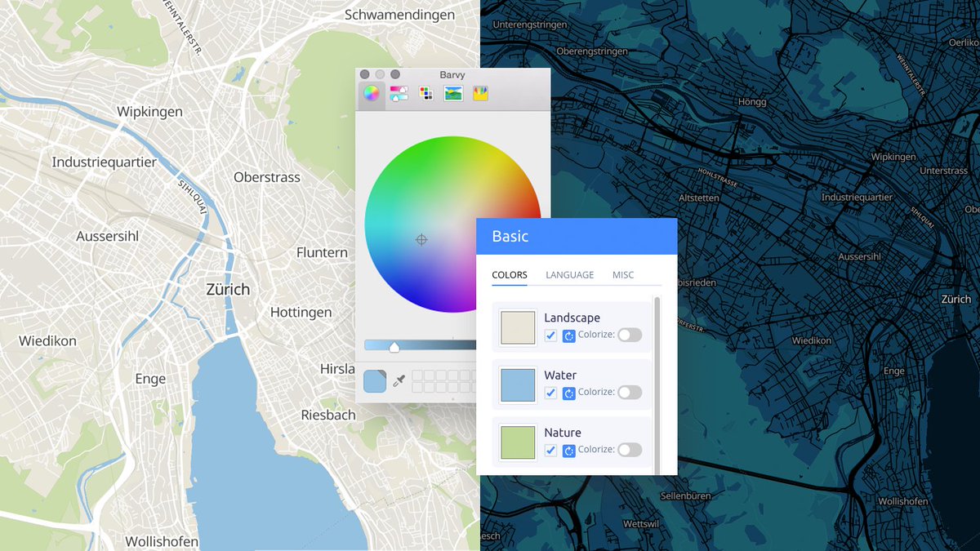
Task: Uncheck the Water checkbox
Action: (x=551, y=393)
